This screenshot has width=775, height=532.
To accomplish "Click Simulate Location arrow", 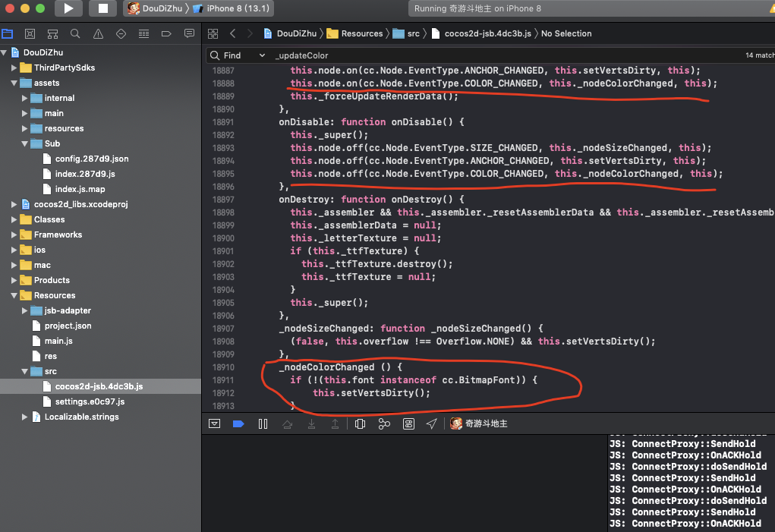I will click(431, 423).
